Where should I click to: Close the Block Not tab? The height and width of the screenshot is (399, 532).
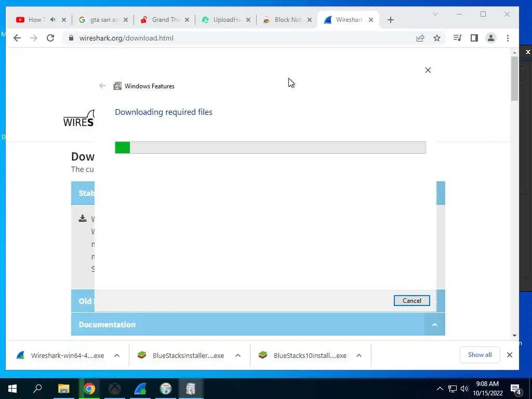click(x=310, y=20)
